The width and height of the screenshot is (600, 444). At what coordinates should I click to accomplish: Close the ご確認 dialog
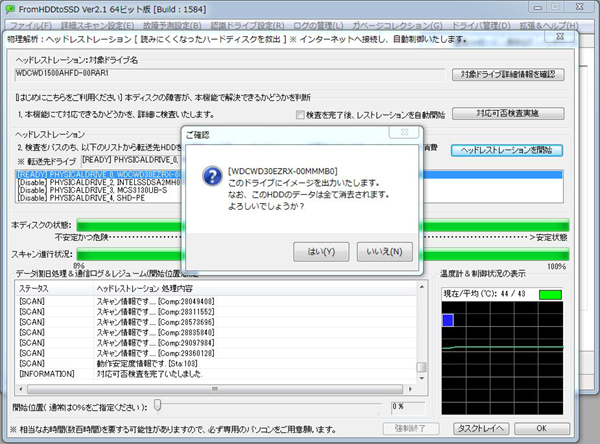click(404, 132)
